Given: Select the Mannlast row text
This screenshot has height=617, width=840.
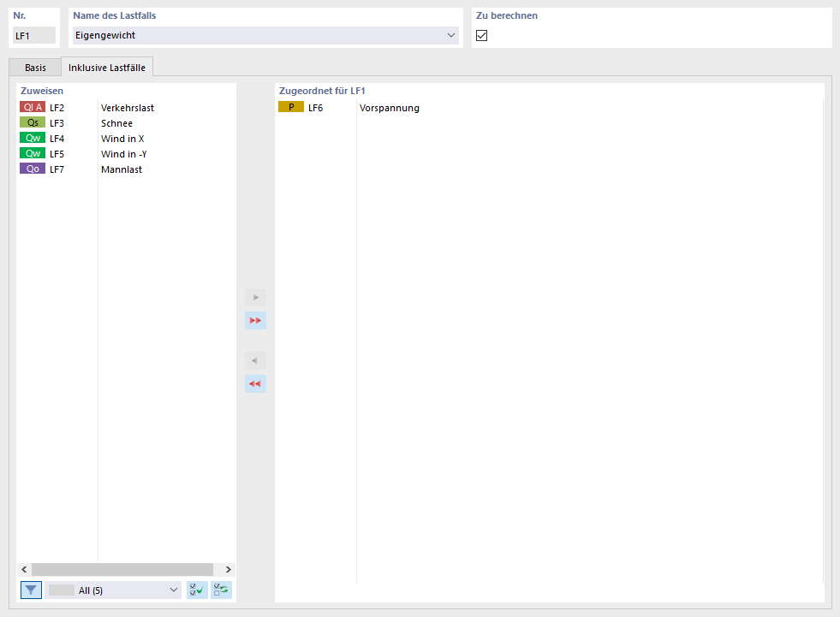Looking at the screenshot, I should click(122, 169).
